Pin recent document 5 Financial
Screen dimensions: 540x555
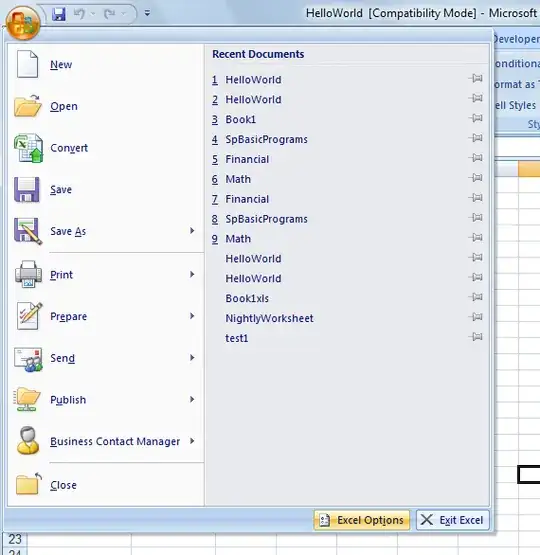[x=475, y=158]
